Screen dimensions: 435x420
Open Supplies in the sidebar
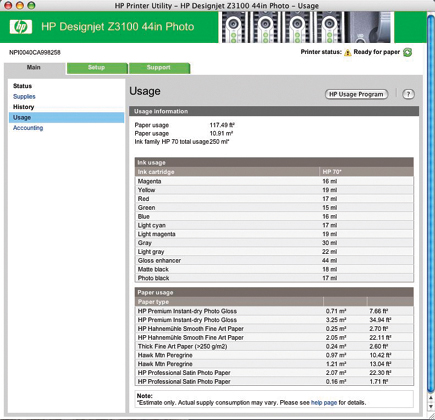pyautogui.click(x=24, y=97)
